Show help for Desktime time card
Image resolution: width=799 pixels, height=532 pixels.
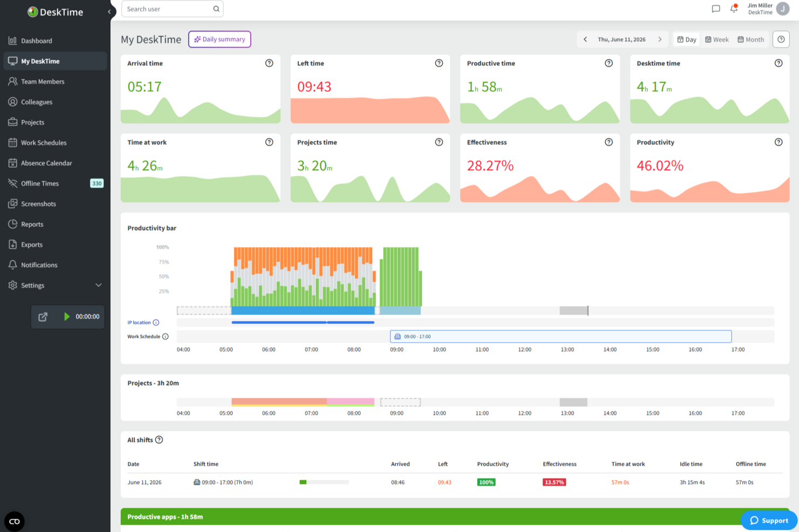point(778,63)
